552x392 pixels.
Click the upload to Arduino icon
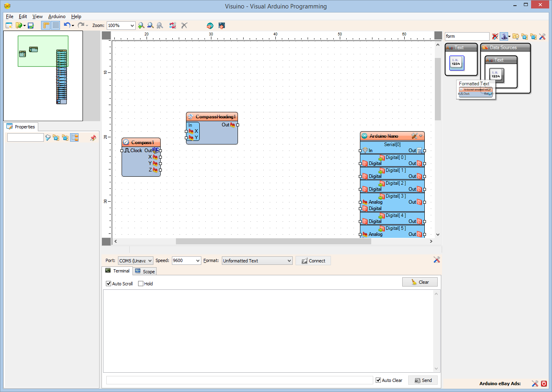coord(221,25)
